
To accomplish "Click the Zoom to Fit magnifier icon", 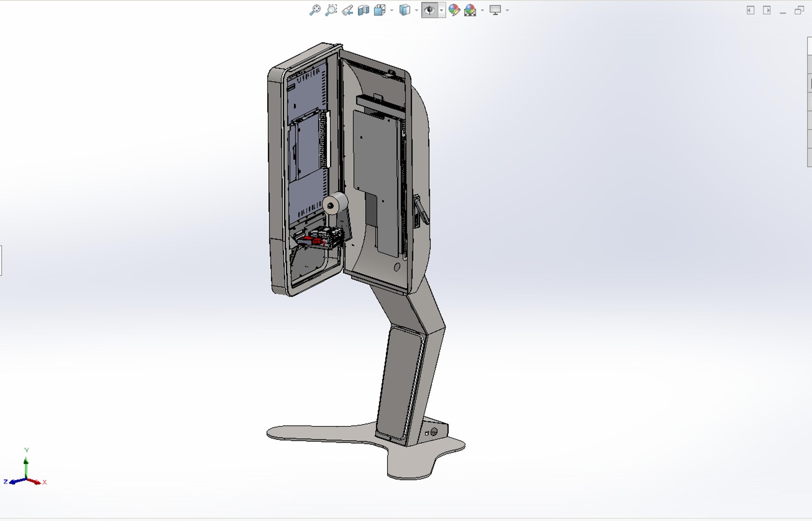I will pyautogui.click(x=315, y=10).
